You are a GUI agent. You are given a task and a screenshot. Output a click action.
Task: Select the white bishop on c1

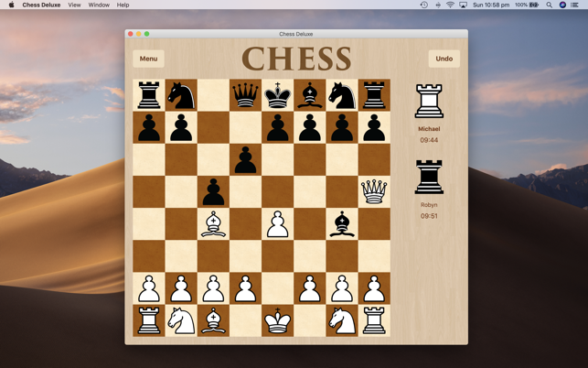[x=213, y=320]
